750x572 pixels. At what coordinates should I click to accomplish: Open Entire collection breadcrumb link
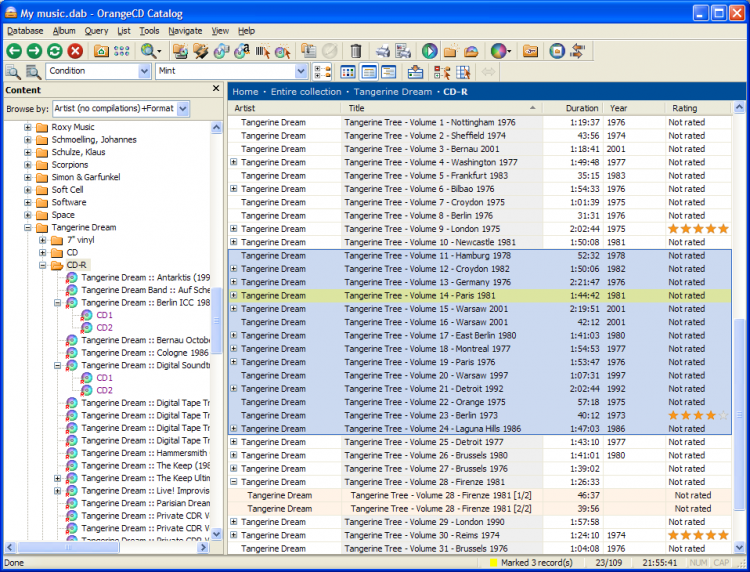pos(306,92)
